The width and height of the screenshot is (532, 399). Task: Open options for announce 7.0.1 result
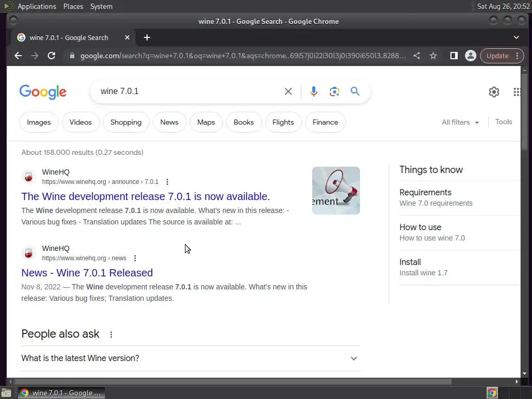coord(167,182)
